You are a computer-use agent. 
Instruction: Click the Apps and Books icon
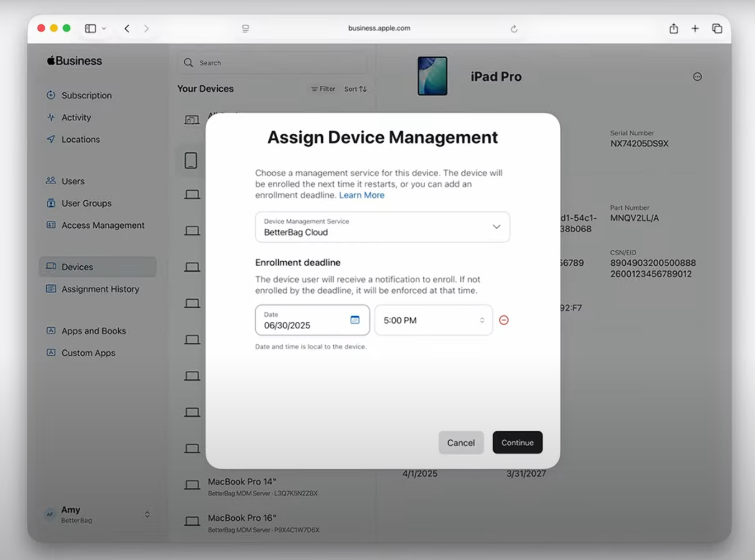click(51, 331)
